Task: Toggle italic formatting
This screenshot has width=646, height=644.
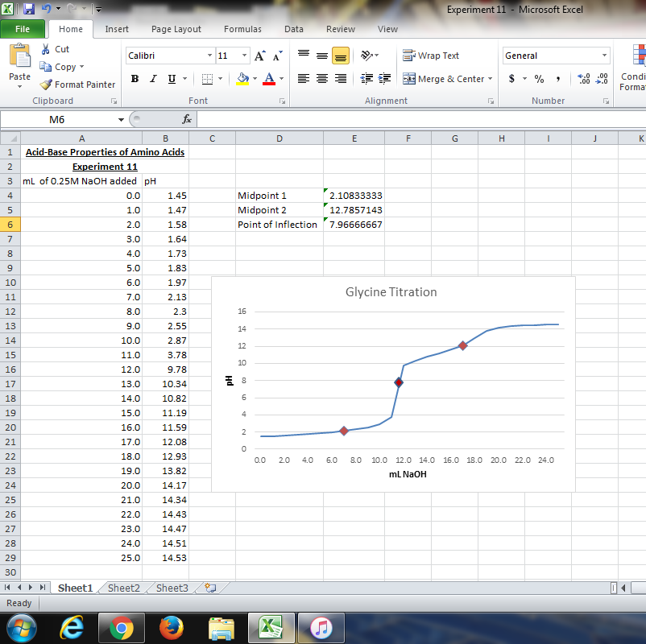Action: tap(153, 79)
